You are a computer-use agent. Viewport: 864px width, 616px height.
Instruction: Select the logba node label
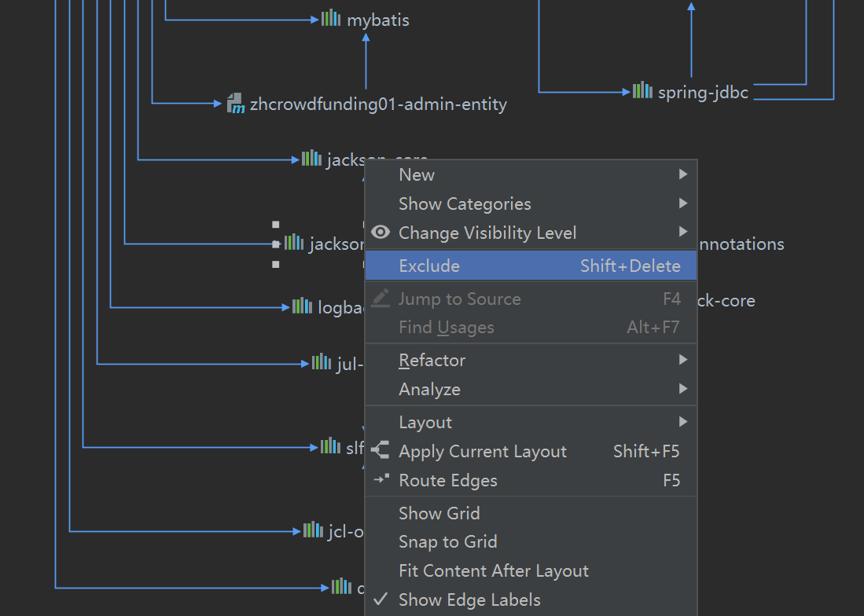pos(341,308)
